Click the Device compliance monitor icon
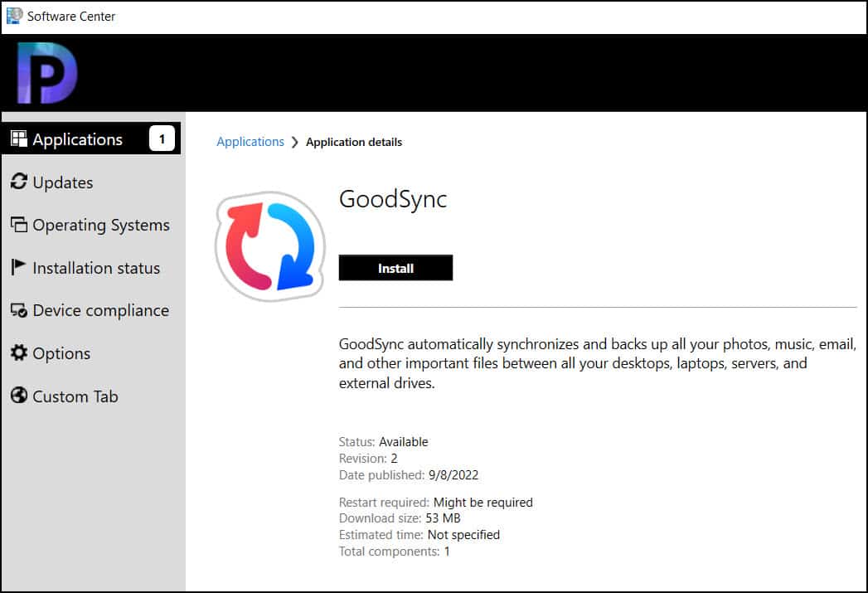The height and width of the screenshot is (593, 868). (x=19, y=311)
